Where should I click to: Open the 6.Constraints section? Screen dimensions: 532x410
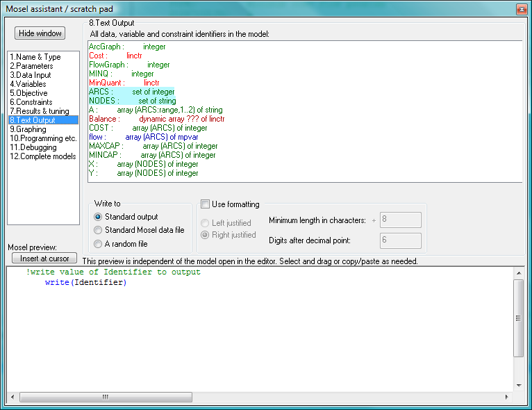click(x=31, y=102)
